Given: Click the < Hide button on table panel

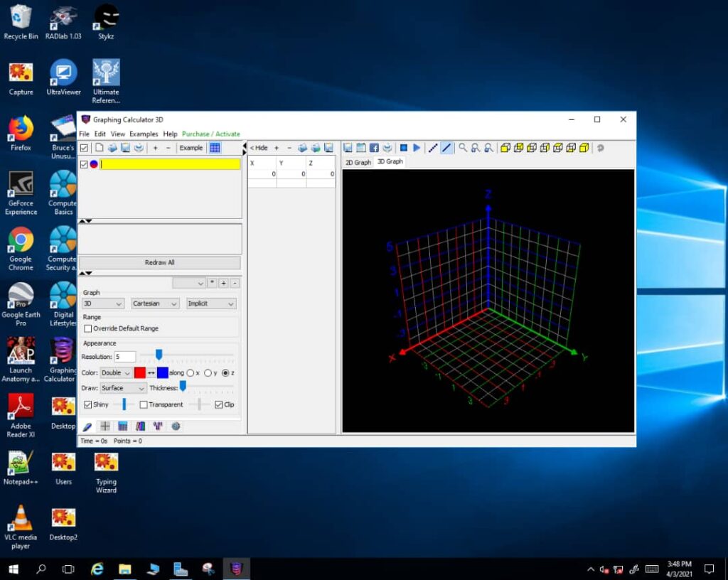Looking at the screenshot, I should pyautogui.click(x=259, y=148).
